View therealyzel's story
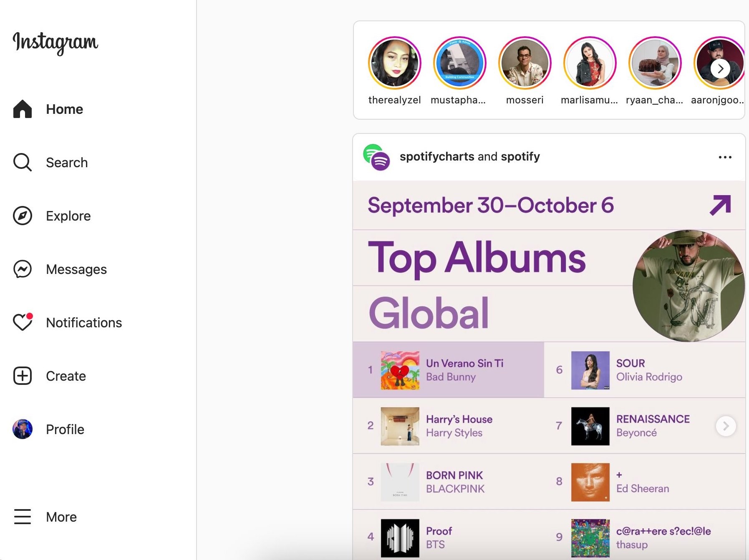This screenshot has width=749, height=560. point(395,63)
